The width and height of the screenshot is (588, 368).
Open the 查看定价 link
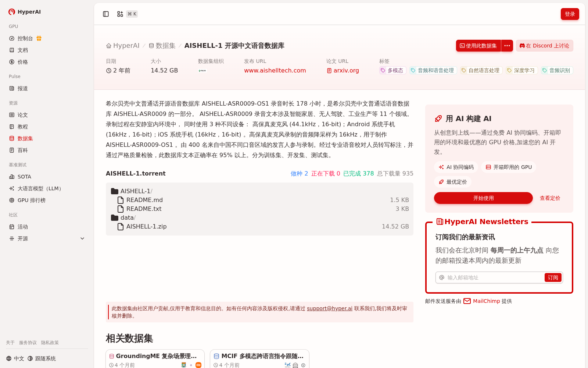tap(550, 198)
